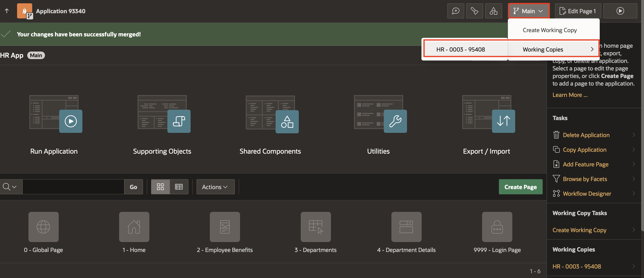Expand the Actions menu
Image resolution: width=644 pixels, height=278 pixels.
tap(215, 187)
